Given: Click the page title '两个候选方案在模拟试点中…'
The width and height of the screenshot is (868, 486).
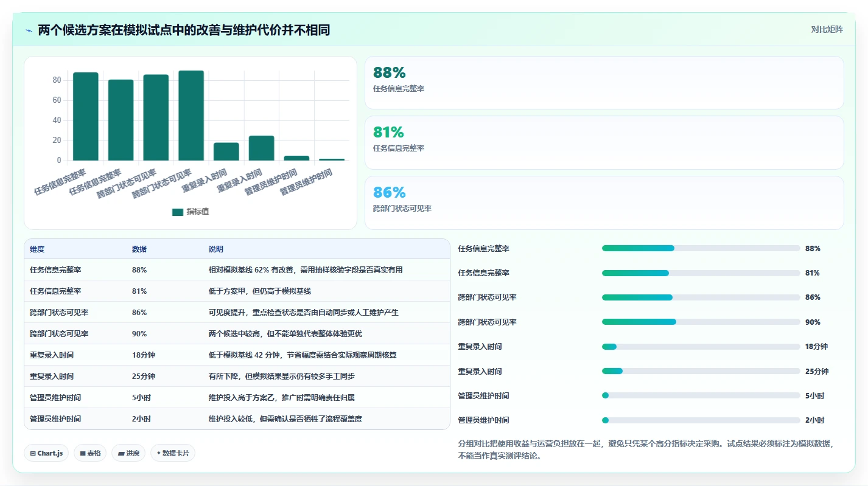Looking at the screenshot, I should 184,30.
